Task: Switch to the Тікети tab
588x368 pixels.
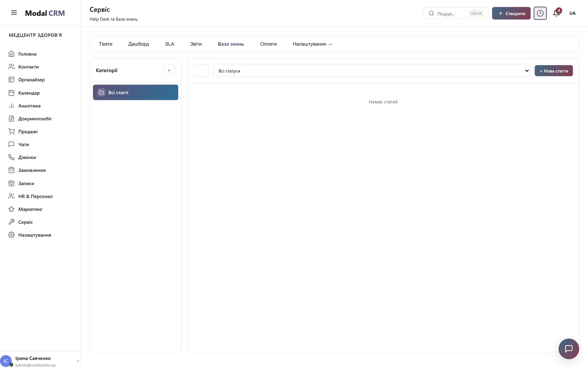Action: pos(105,44)
